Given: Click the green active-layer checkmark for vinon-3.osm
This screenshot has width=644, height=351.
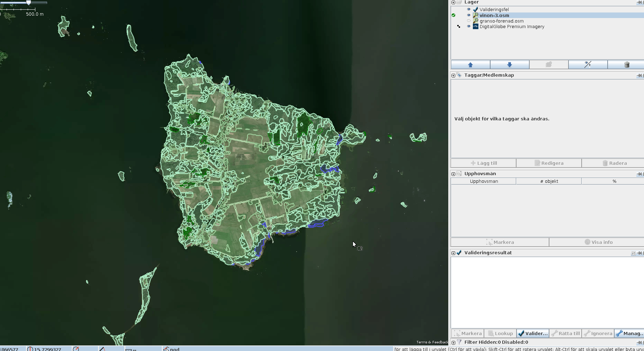Looking at the screenshot, I should click(453, 15).
